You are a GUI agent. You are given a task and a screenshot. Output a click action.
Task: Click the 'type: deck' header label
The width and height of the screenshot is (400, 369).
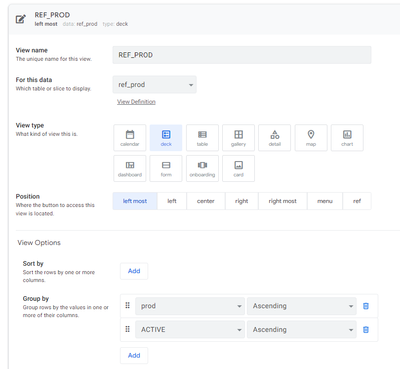tap(115, 24)
